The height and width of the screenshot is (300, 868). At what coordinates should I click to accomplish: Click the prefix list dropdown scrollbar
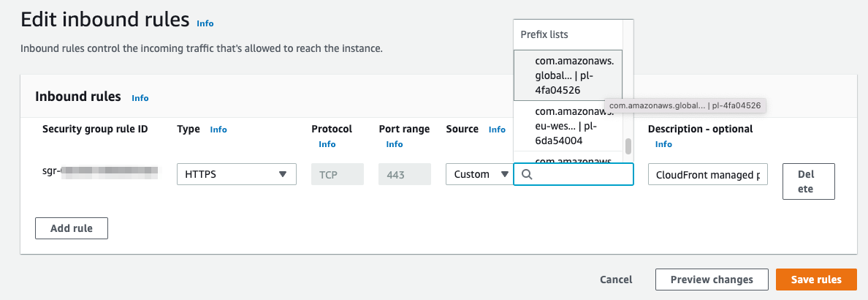pyautogui.click(x=628, y=146)
